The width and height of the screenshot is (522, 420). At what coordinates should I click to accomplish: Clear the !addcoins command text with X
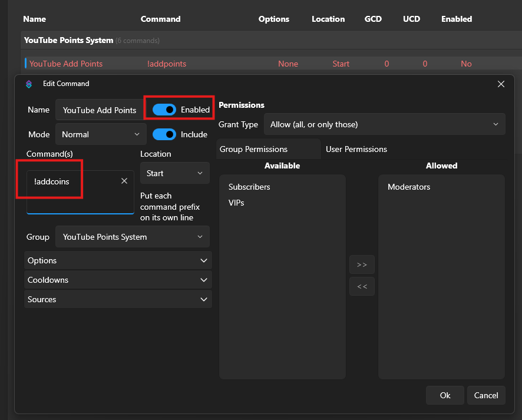point(124,181)
